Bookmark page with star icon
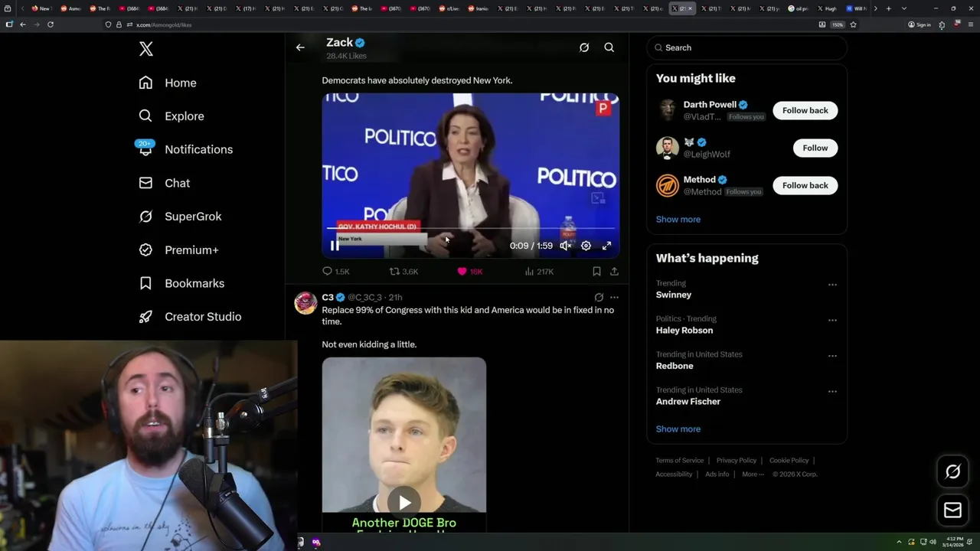Viewport: 980px width, 551px height. 853,24
